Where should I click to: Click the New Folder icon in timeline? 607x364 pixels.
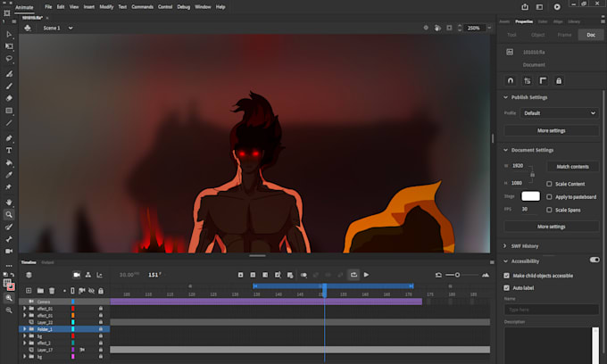coord(40,291)
